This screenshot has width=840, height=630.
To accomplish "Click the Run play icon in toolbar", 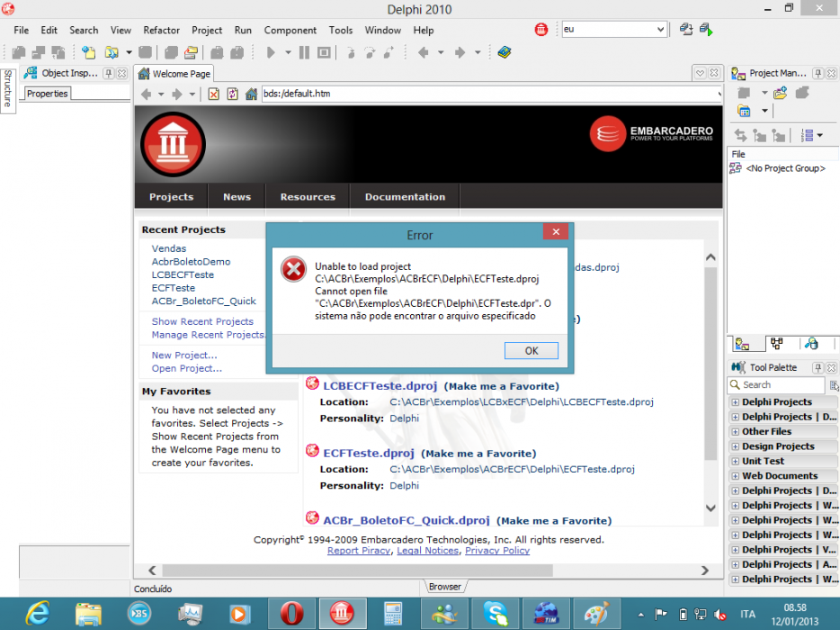I will tap(271, 52).
